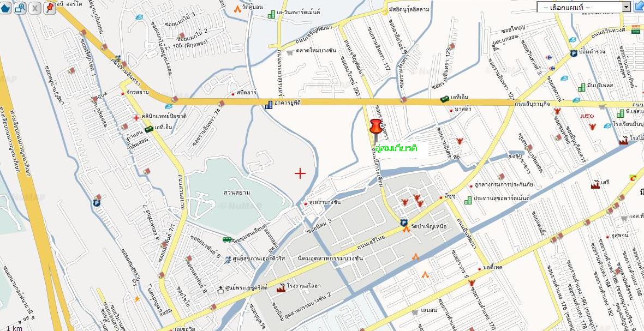Click the green apartment icon มีนบุรีเพลส
644x331 pixels.
582,87
